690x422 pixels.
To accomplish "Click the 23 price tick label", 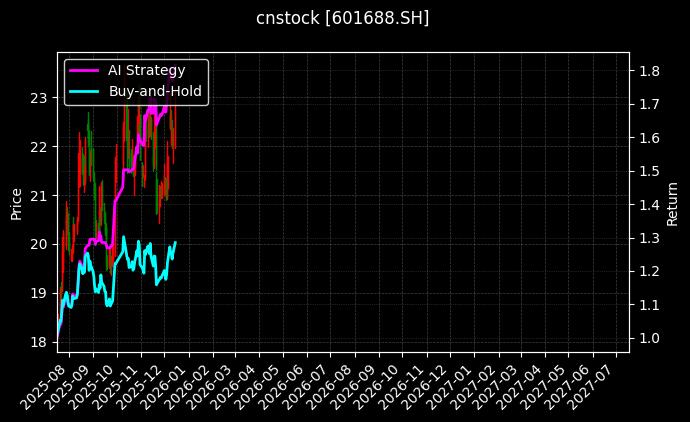I will (39, 98).
